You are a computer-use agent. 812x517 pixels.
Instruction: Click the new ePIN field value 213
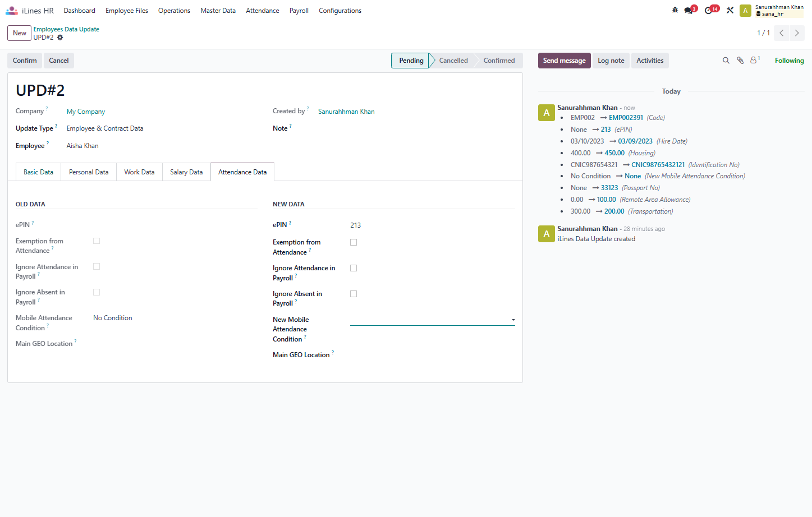[x=433, y=225]
